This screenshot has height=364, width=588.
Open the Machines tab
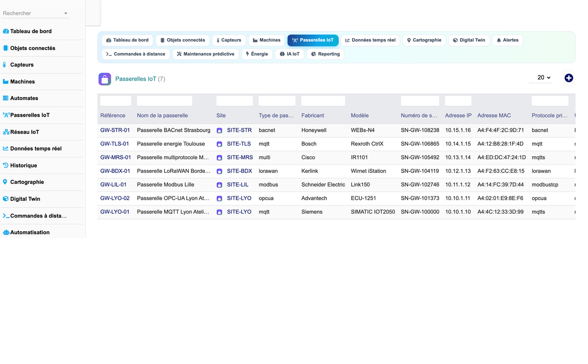point(267,40)
